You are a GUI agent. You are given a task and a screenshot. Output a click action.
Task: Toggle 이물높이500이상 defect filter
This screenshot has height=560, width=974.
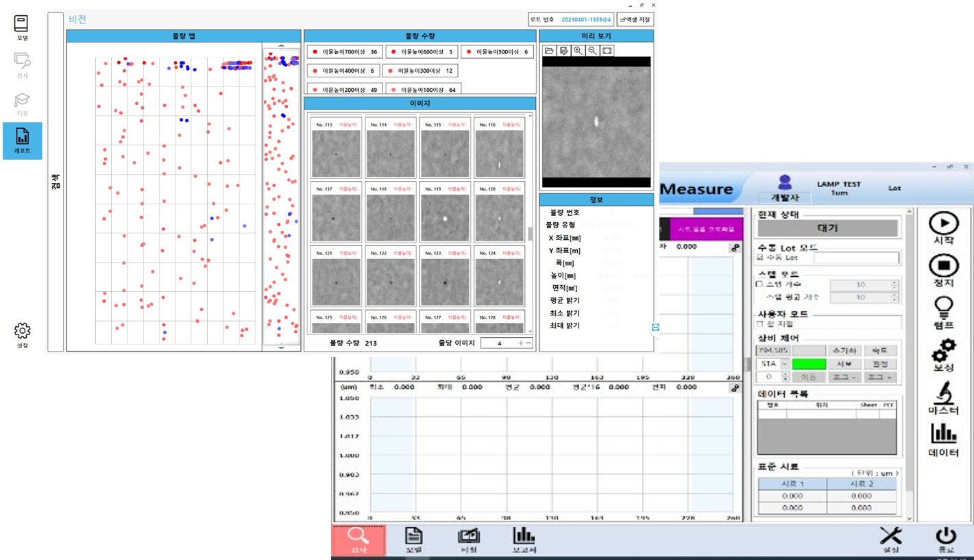pos(496,51)
